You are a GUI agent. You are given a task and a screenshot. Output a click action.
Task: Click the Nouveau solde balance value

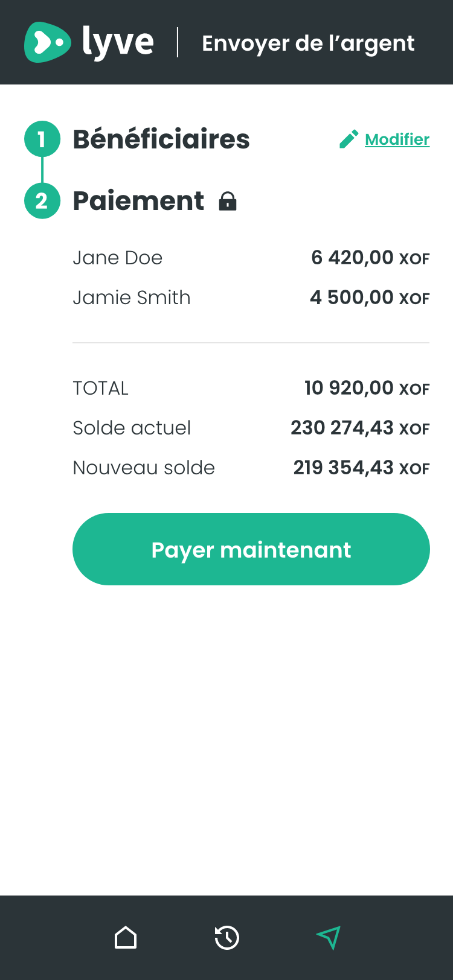361,468
